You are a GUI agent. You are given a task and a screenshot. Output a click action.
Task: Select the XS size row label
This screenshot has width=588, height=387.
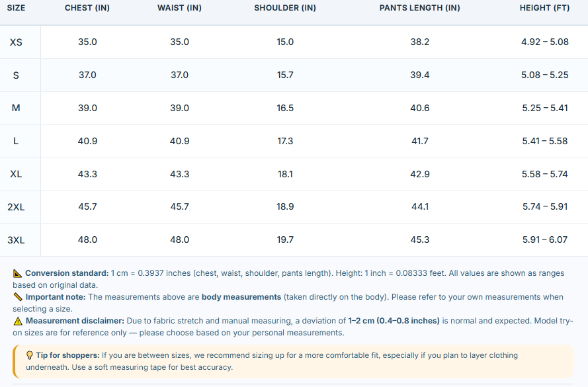[x=16, y=42]
